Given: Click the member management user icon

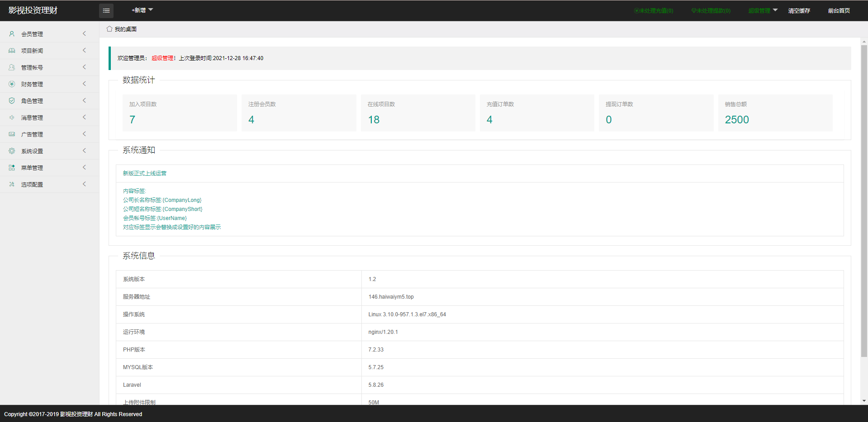Looking at the screenshot, I should click(12, 34).
